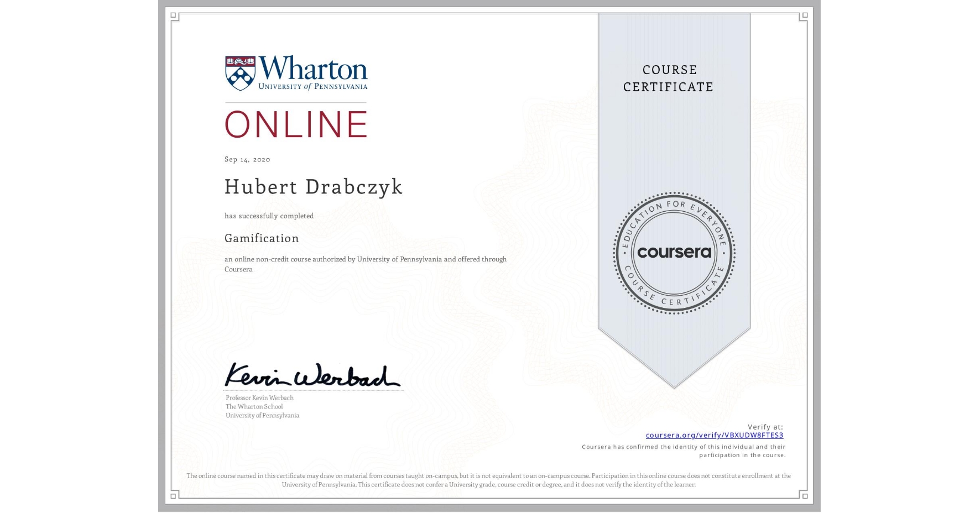Select the ONLINE header text
The height and width of the screenshot is (513, 980).
[295, 125]
